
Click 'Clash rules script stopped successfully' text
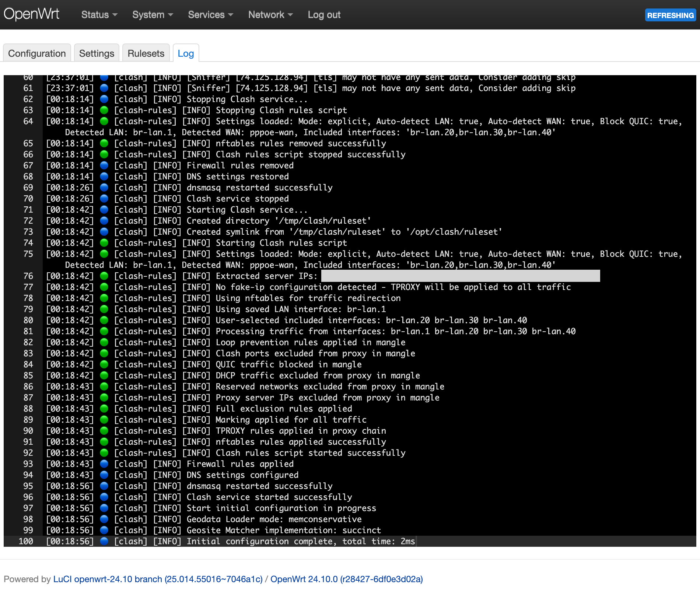point(310,154)
